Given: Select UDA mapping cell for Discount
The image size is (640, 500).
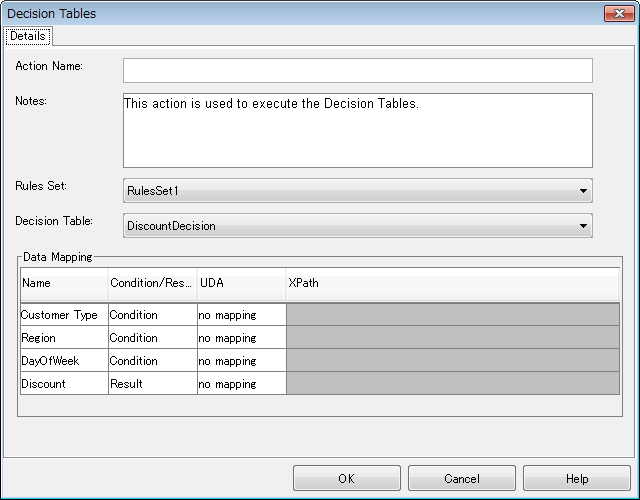Looking at the screenshot, I should click(x=242, y=383).
